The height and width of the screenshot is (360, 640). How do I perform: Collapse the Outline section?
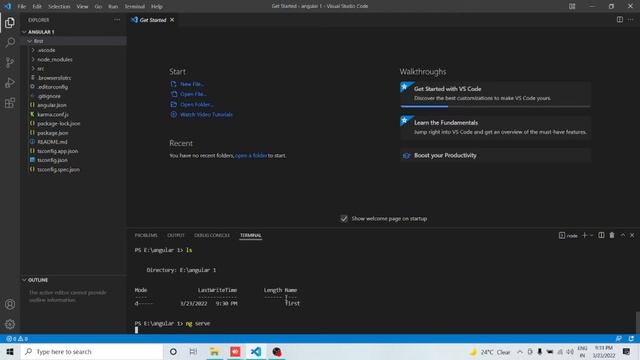38,280
